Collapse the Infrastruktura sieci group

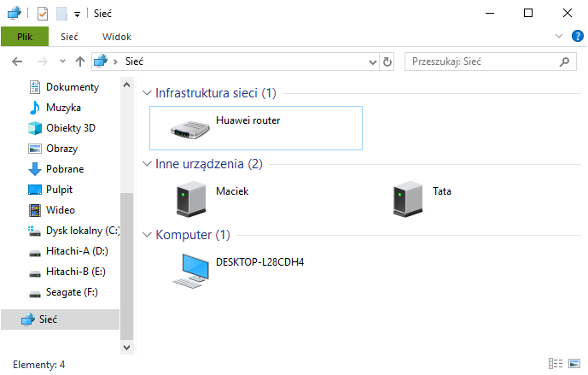[x=147, y=93]
